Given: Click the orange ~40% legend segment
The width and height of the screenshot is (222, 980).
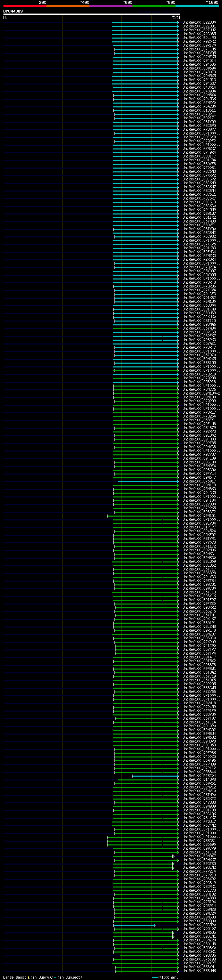Looking at the screenshot, I should pyautogui.click(x=68, y=6).
